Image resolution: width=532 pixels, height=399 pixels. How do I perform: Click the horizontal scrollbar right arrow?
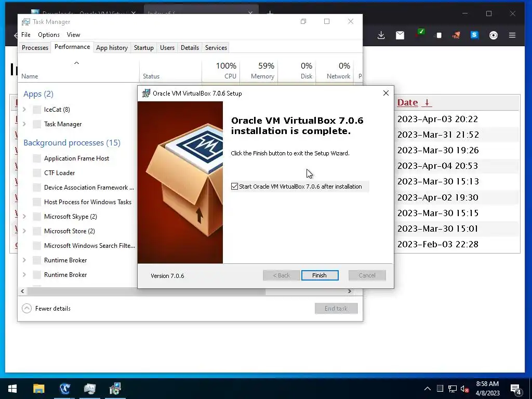coord(350,291)
